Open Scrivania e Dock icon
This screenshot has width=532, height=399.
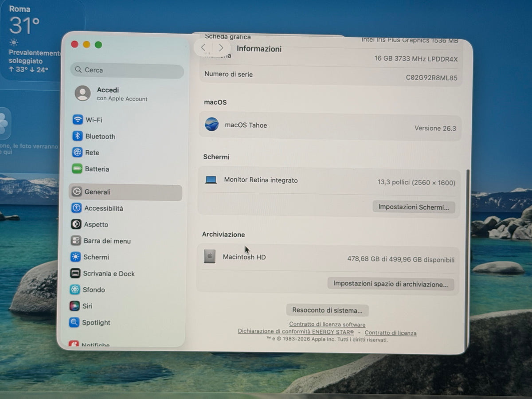coord(75,274)
